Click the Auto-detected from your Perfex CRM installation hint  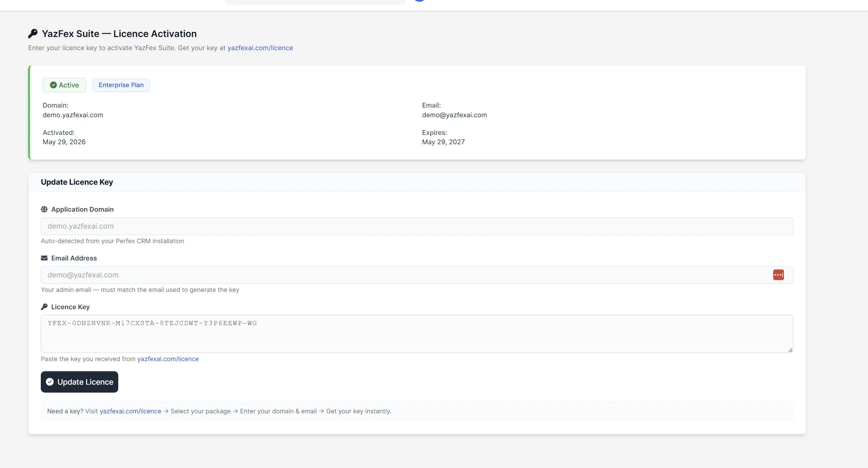pyautogui.click(x=112, y=241)
